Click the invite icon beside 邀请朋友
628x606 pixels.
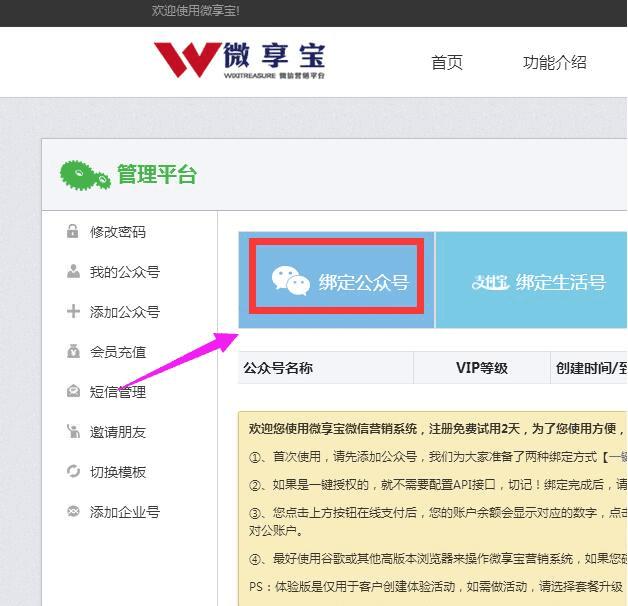(x=73, y=431)
